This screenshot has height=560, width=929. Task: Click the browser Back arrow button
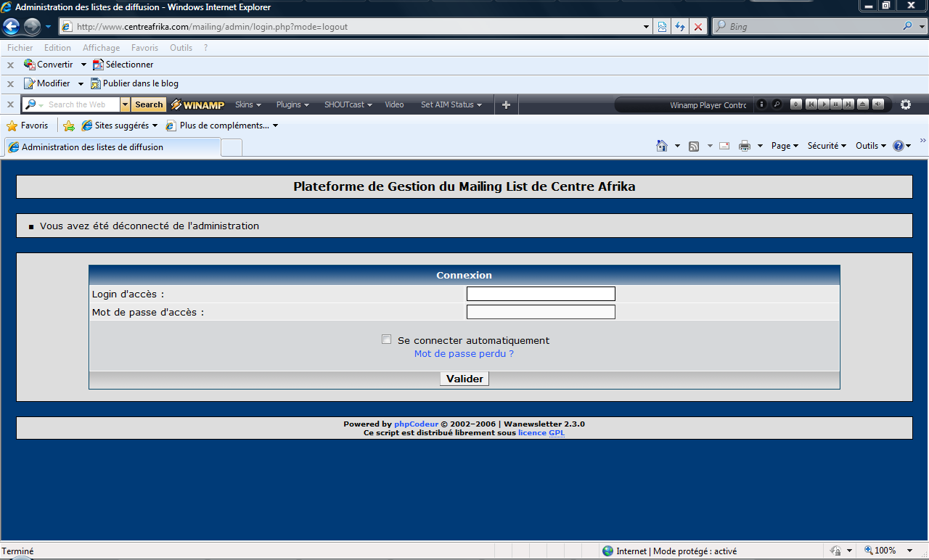12,27
